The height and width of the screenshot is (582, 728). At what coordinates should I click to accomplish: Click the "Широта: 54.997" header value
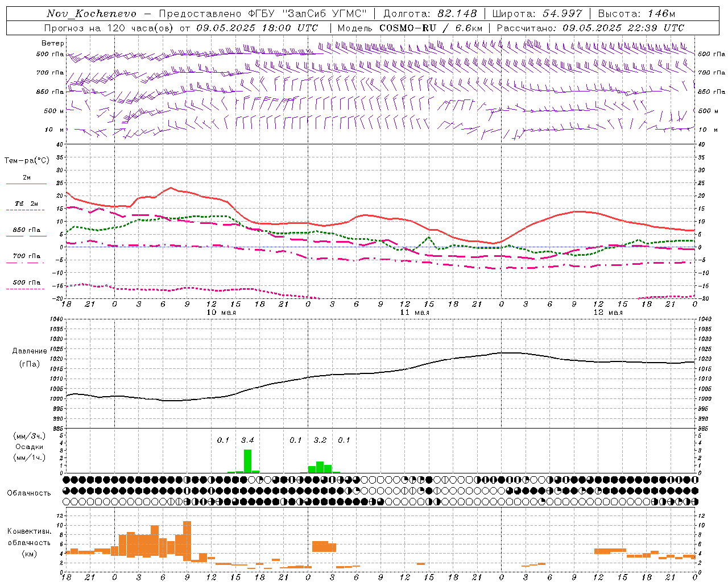pos(537,14)
